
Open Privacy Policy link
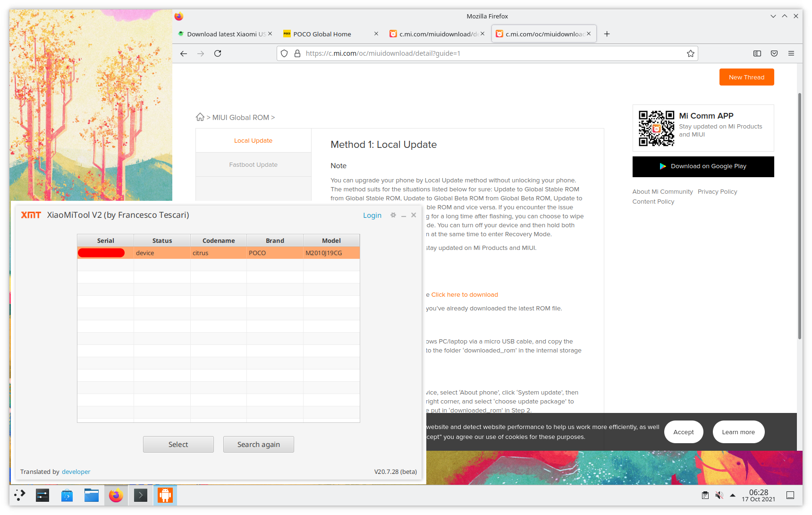coord(717,191)
